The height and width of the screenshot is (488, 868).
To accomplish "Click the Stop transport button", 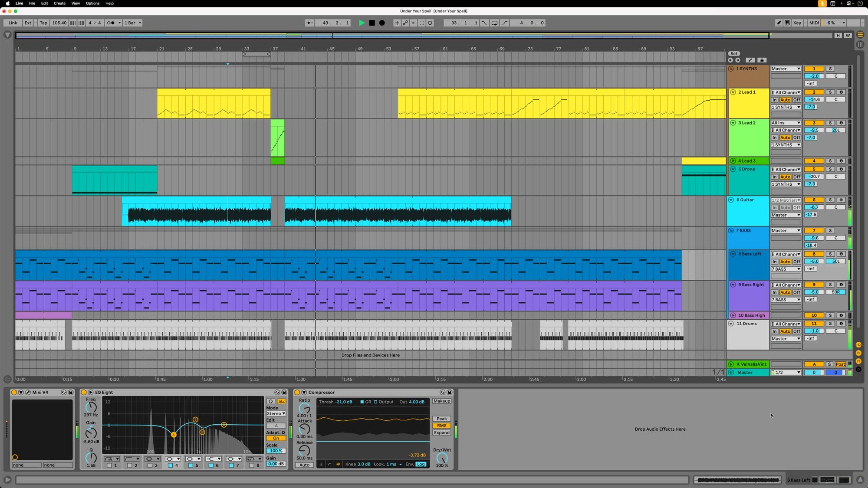I will [372, 23].
